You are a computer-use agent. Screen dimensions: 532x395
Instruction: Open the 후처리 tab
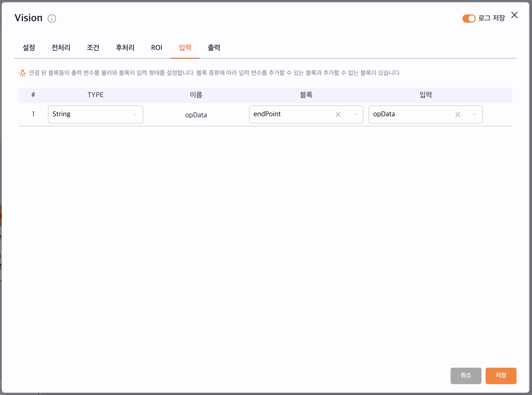[125, 47]
